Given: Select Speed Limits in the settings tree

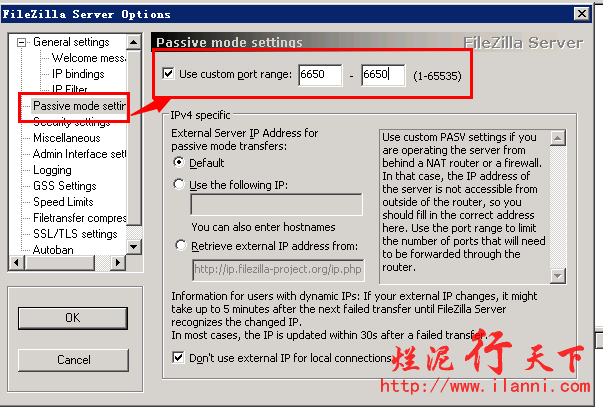Looking at the screenshot, I should pyautogui.click(x=63, y=202).
